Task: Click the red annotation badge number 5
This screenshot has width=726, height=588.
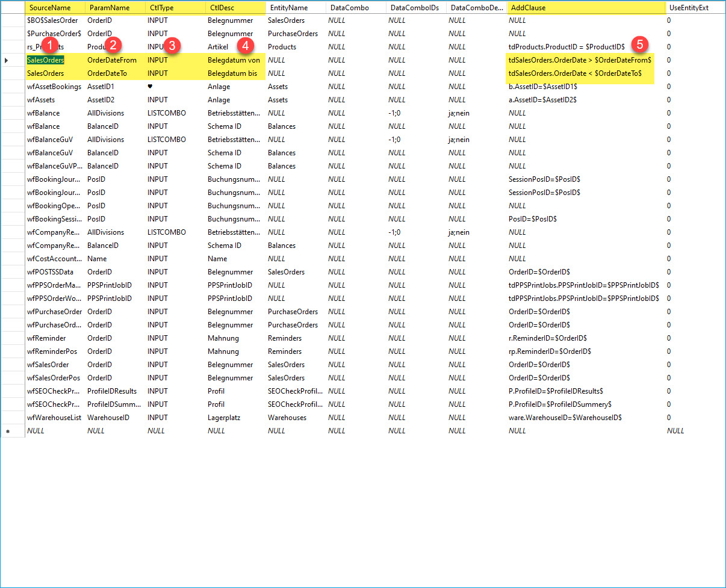Action: pos(640,44)
